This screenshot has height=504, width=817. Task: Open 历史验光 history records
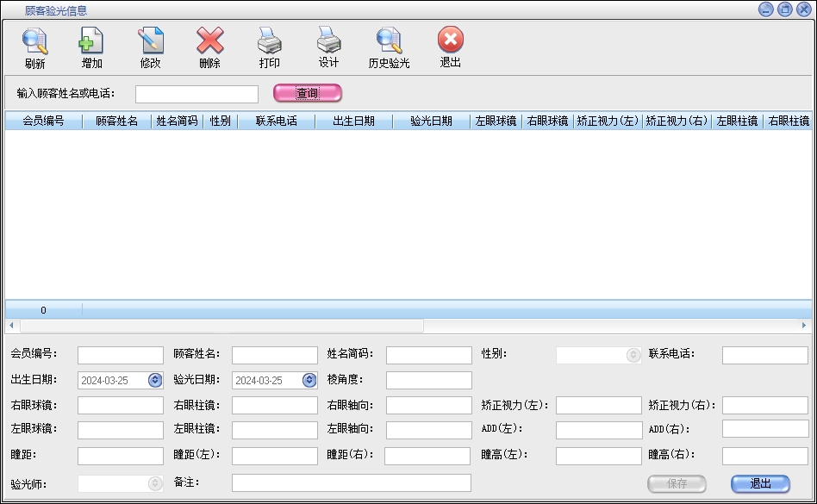point(389,41)
